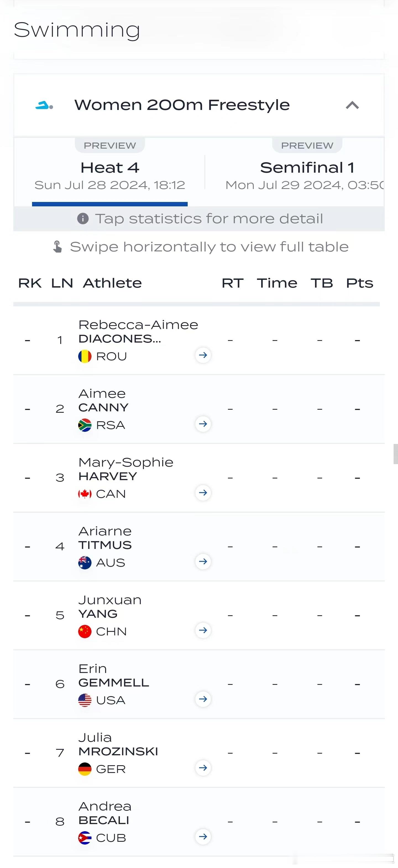Viewport: 398px width, 868px height.
Task: Open Rebecca-Aimee Diaconescu's profile arrow
Action: (203, 355)
